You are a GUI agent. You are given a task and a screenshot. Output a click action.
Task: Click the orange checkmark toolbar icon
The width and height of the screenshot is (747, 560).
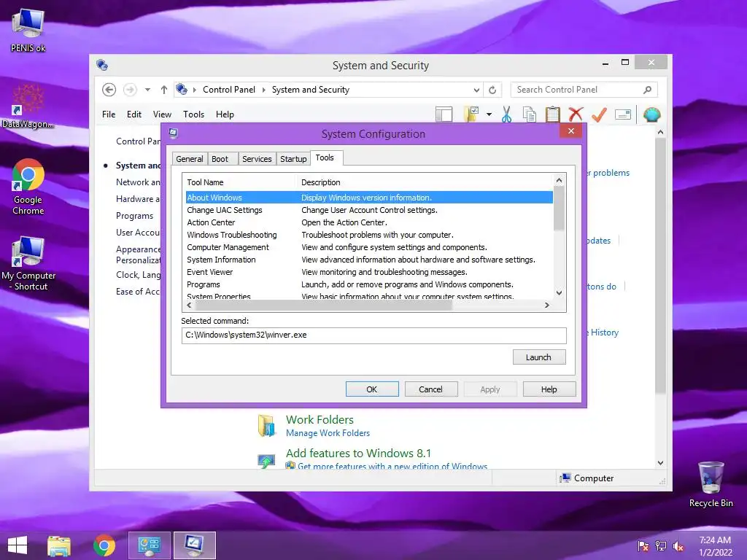click(599, 114)
